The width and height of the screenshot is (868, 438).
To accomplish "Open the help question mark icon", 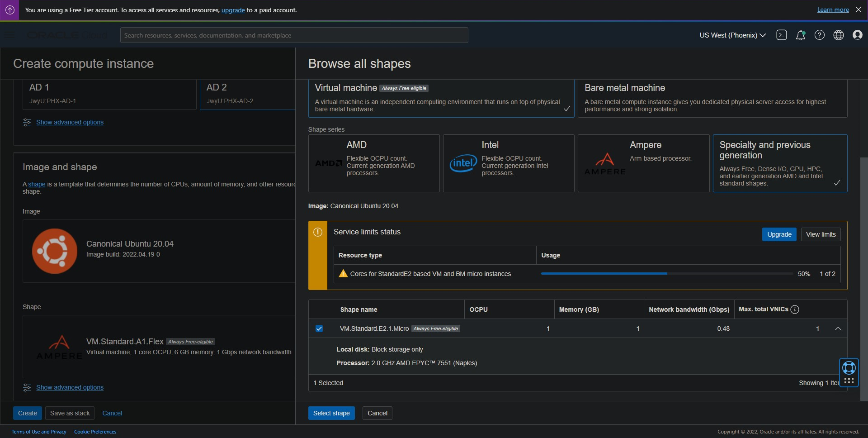I will tap(820, 35).
